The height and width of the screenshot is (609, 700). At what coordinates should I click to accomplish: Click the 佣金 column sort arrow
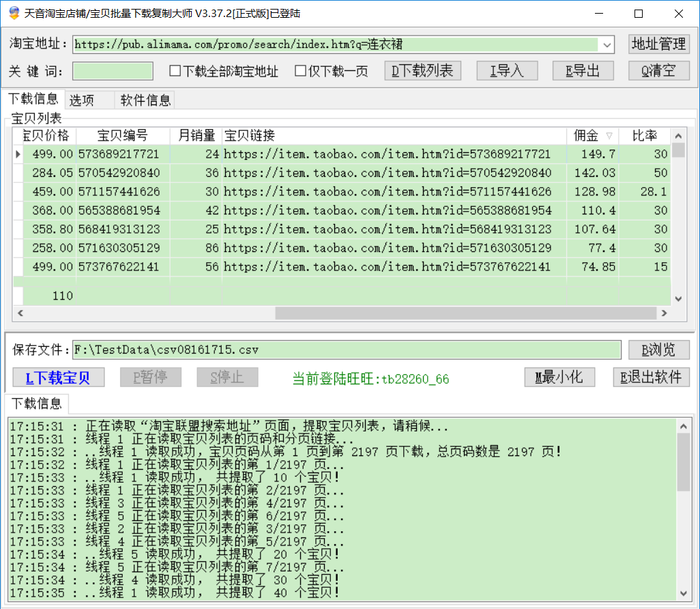[609, 135]
